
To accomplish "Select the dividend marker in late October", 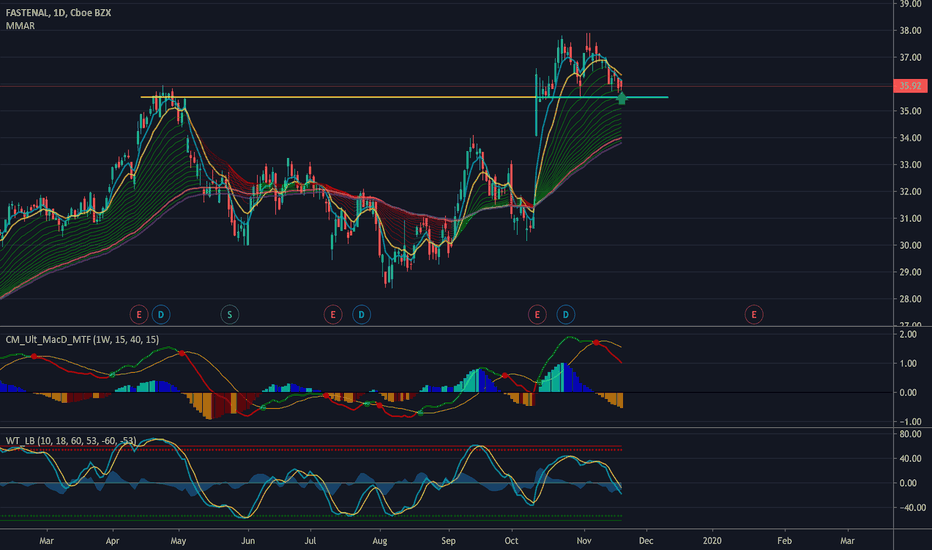I will click(566, 315).
